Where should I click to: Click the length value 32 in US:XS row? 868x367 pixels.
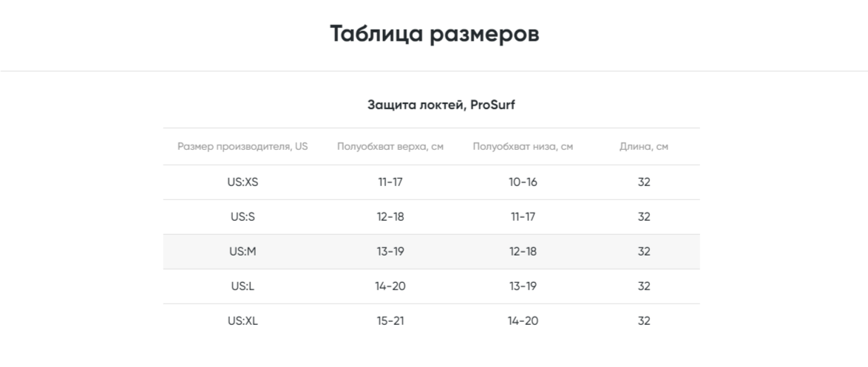click(x=643, y=182)
